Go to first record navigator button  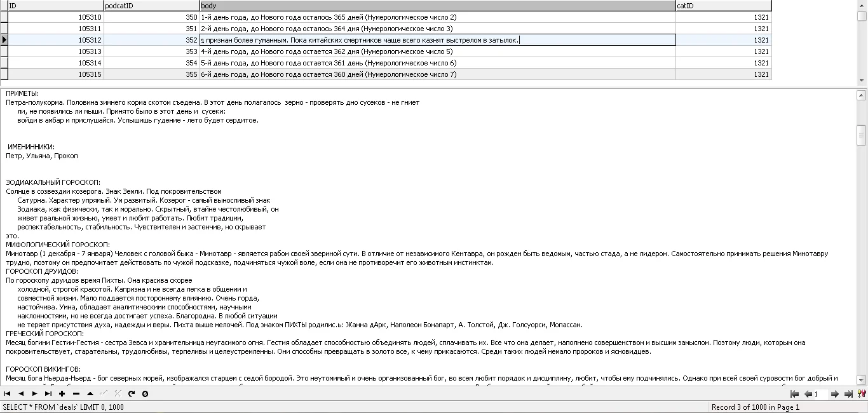7,394
